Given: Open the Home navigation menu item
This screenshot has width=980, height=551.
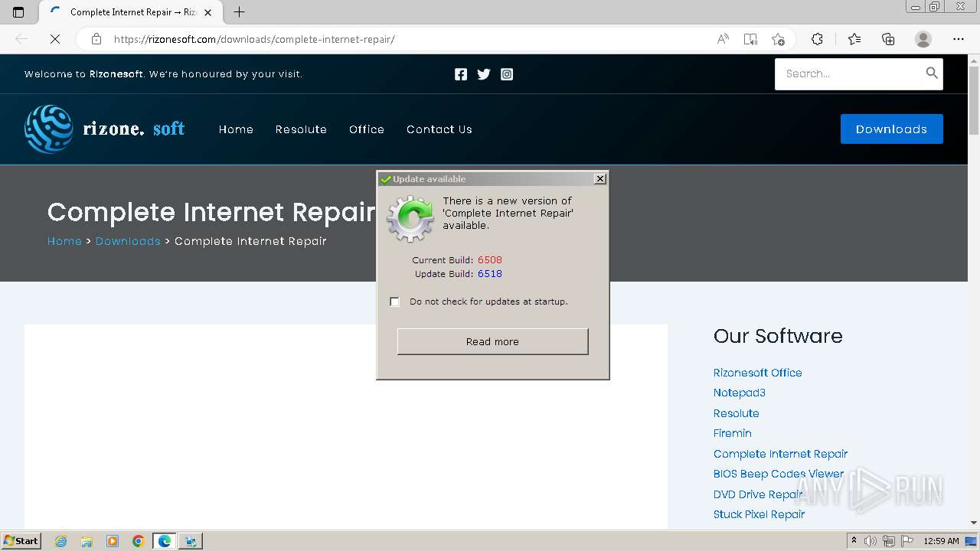Looking at the screenshot, I should tap(236, 129).
